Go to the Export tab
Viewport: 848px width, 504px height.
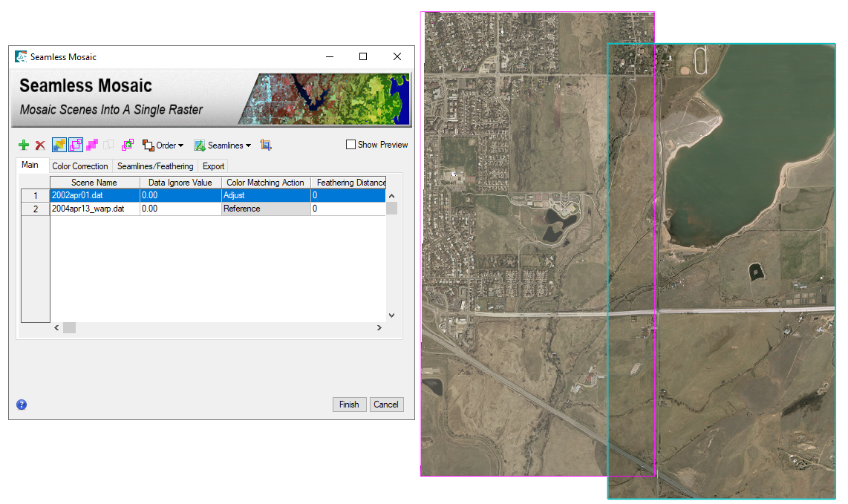pyautogui.click(x=214, y=166)
